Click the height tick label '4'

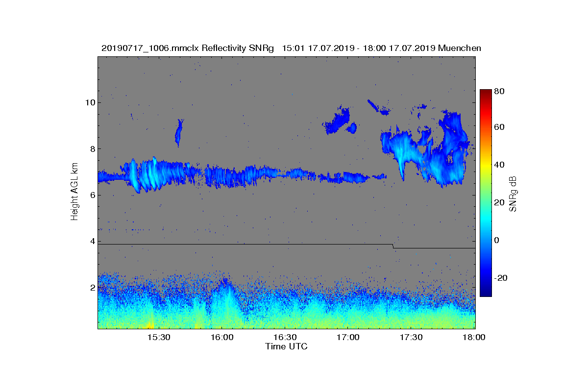click(92, 241)
